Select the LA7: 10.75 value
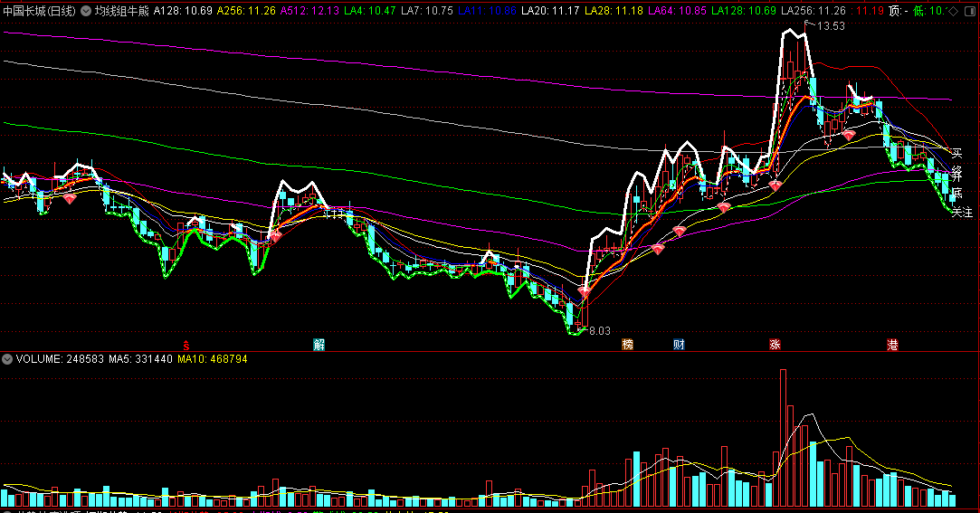The image size is (980, 513). coord(427,11)
